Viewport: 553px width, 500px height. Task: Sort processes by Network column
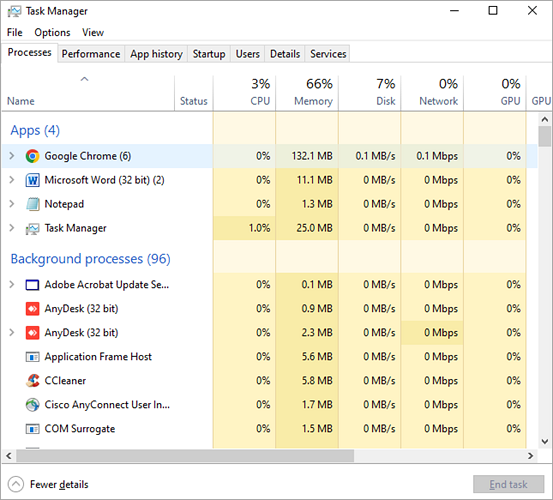[432, 93]
